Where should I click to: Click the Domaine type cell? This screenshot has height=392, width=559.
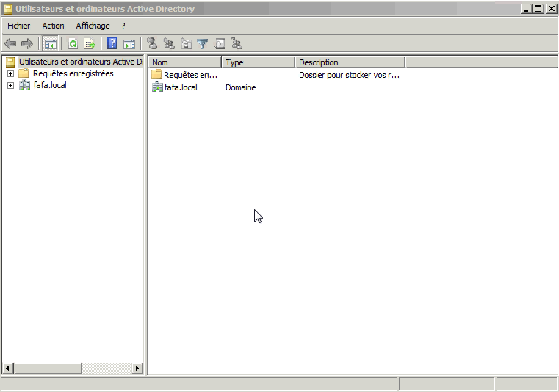[x=241, y=87]
